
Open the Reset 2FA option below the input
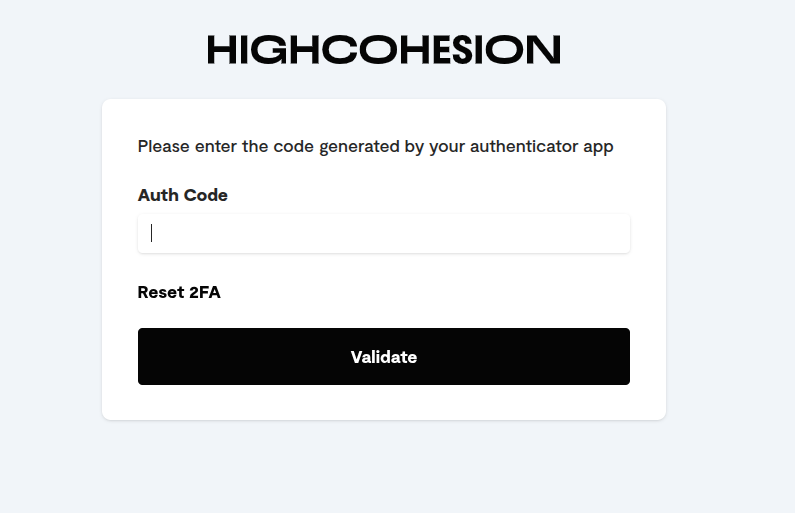click(179, 292)
